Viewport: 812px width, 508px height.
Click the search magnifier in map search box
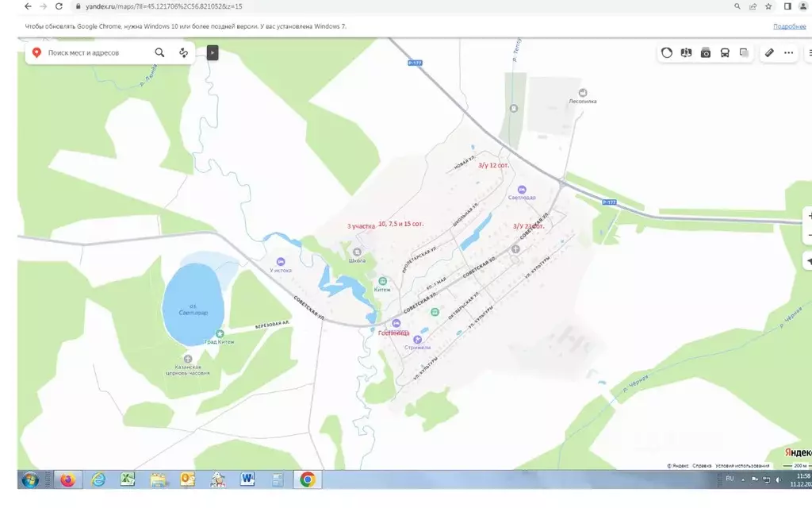click(159, 52)
